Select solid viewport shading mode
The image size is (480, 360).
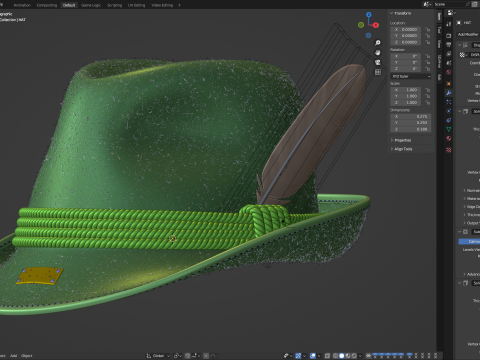tap(341, 356)
